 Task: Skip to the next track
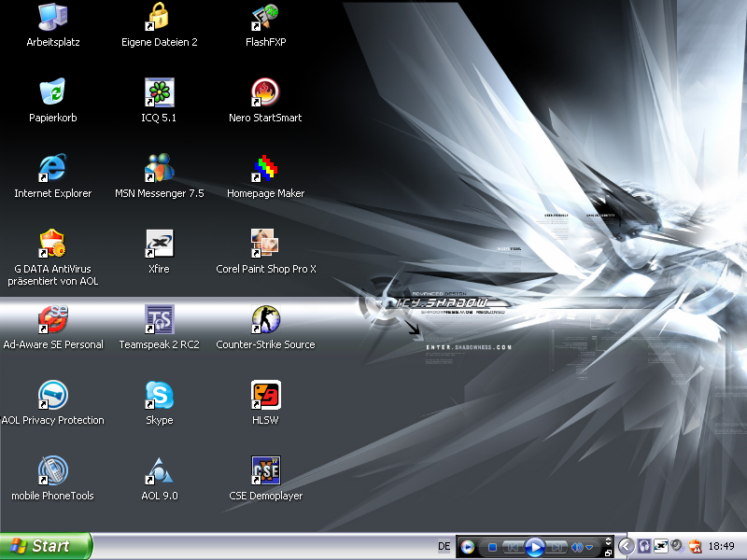[x=557, y=548]
